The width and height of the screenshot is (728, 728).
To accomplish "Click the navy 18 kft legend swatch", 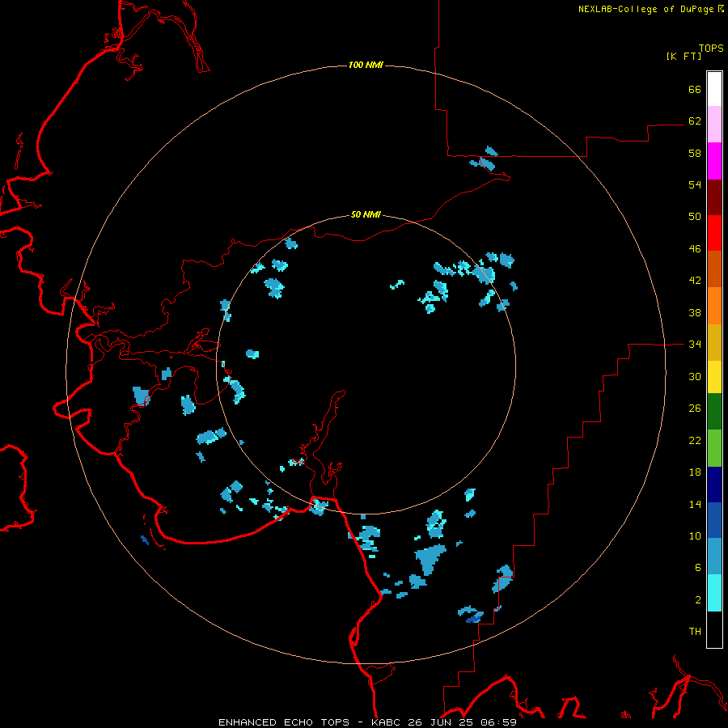I will (714, 485).
